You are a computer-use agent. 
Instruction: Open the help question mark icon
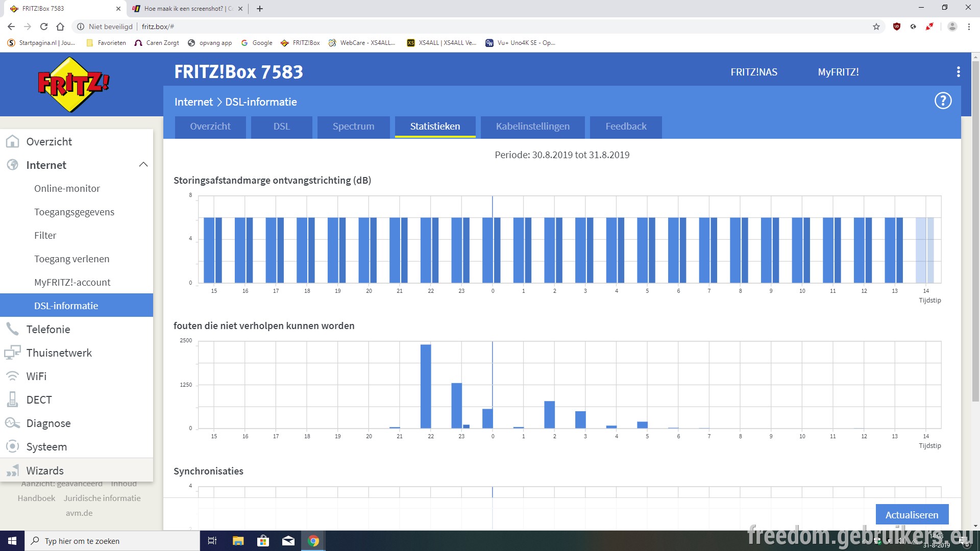tap(943, 101)
